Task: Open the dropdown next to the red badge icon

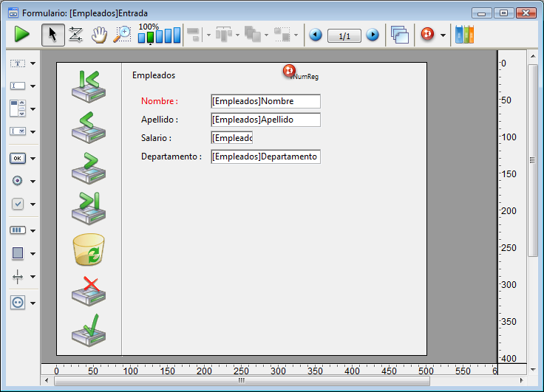Action: tap(443, 35)
